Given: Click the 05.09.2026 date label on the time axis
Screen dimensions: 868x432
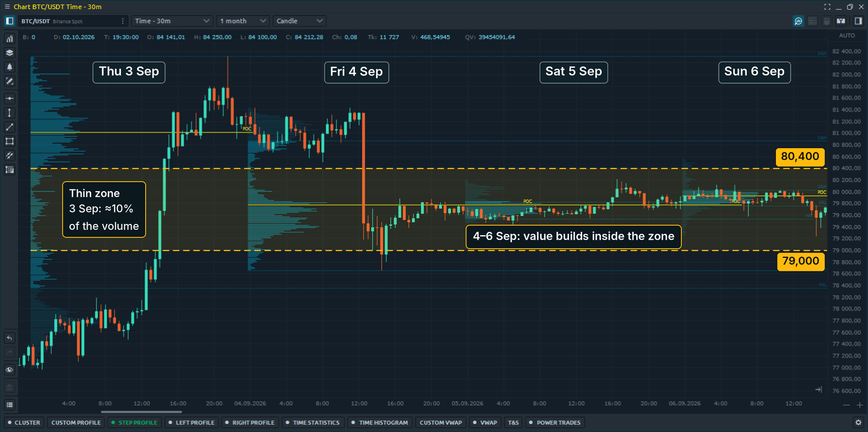Looking at the screenshot, I should coord(467,404).
